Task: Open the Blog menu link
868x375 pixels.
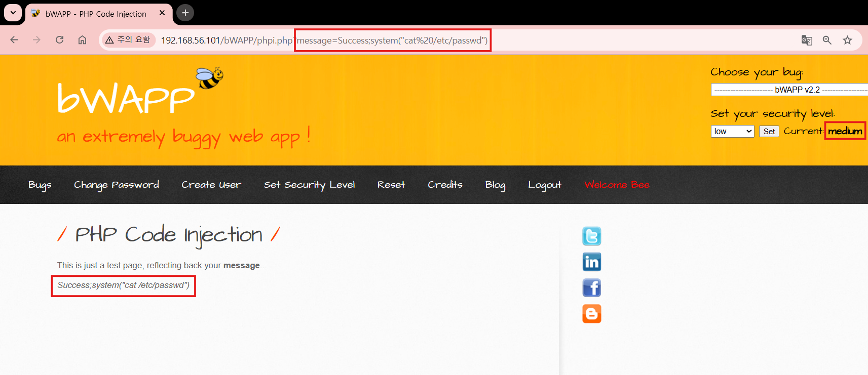Action: pos(495,185)
